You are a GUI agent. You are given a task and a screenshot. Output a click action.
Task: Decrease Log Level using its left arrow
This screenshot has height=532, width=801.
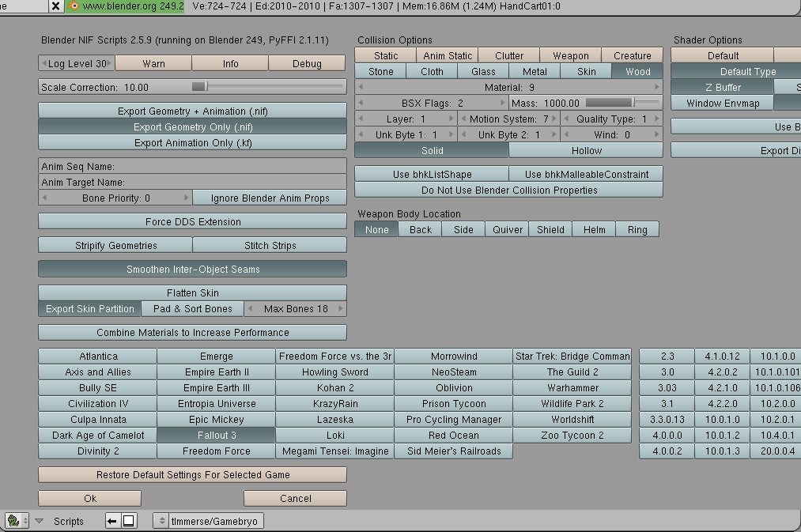click(43, 63)
